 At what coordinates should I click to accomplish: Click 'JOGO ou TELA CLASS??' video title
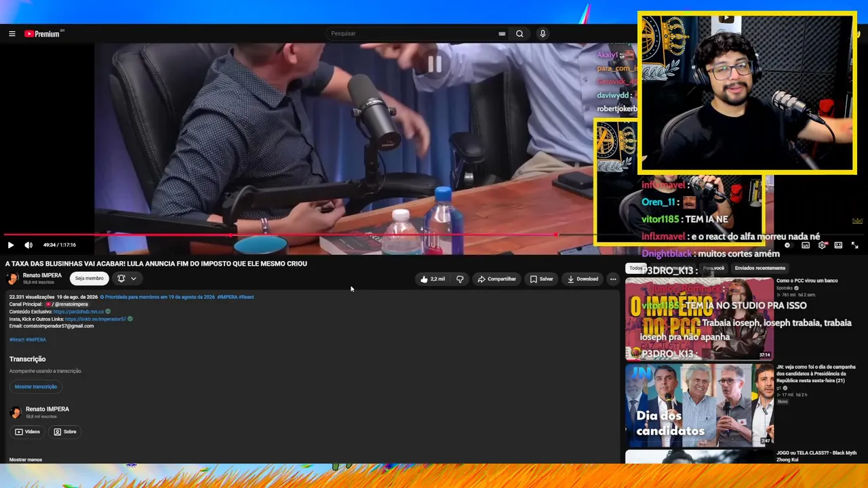[x=816, y=456]
